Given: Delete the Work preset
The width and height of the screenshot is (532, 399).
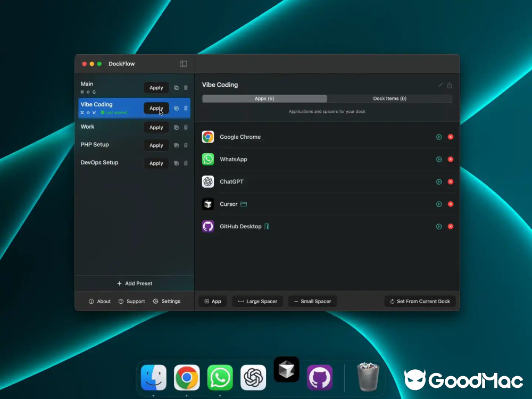Looking at the screenshot, I should click(x=186, y=128).
